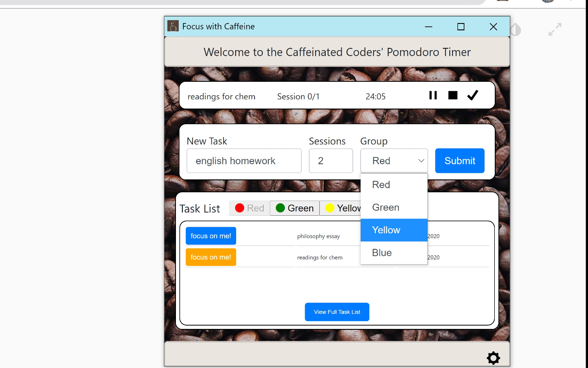
Task: Click the contrast half-circle icon near the window
Action: [x=515, y=29]
